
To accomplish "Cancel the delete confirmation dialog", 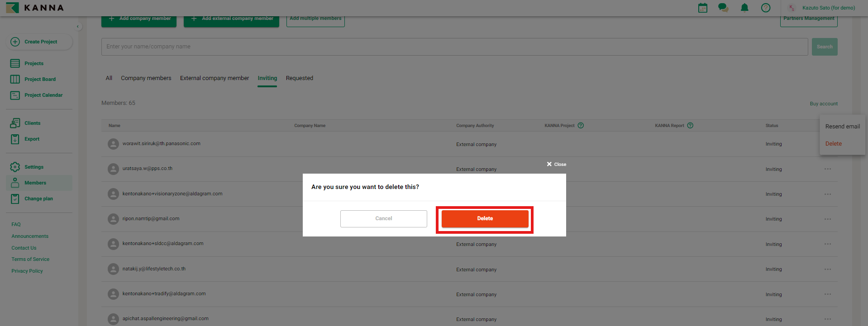I will 383,219.
